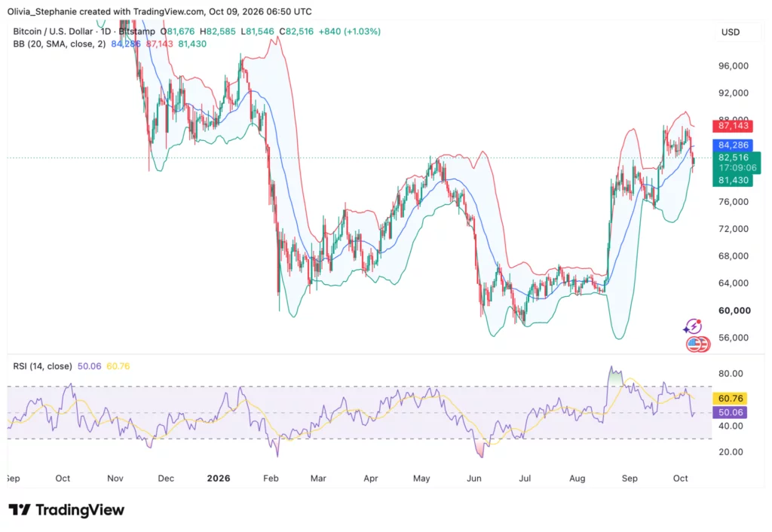This screenshot has height=532, width=772.
Task: Click the green 81,430 lower band label
Action: point(734,180)
